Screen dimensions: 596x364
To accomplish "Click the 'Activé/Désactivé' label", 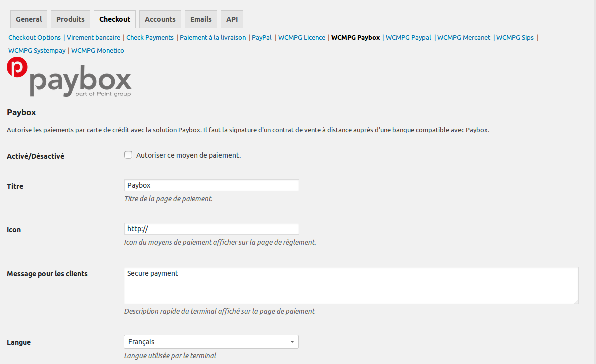I will (35, 156).
